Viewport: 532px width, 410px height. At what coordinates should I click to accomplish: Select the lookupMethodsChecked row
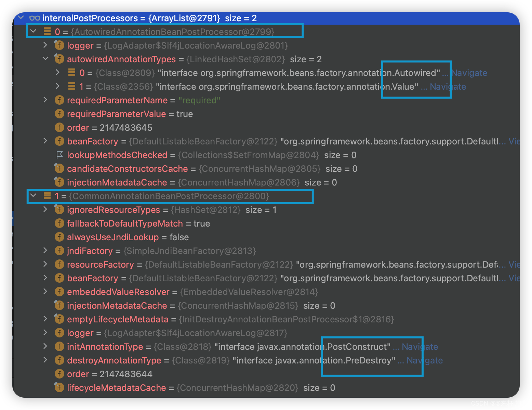tap(266, 155)
